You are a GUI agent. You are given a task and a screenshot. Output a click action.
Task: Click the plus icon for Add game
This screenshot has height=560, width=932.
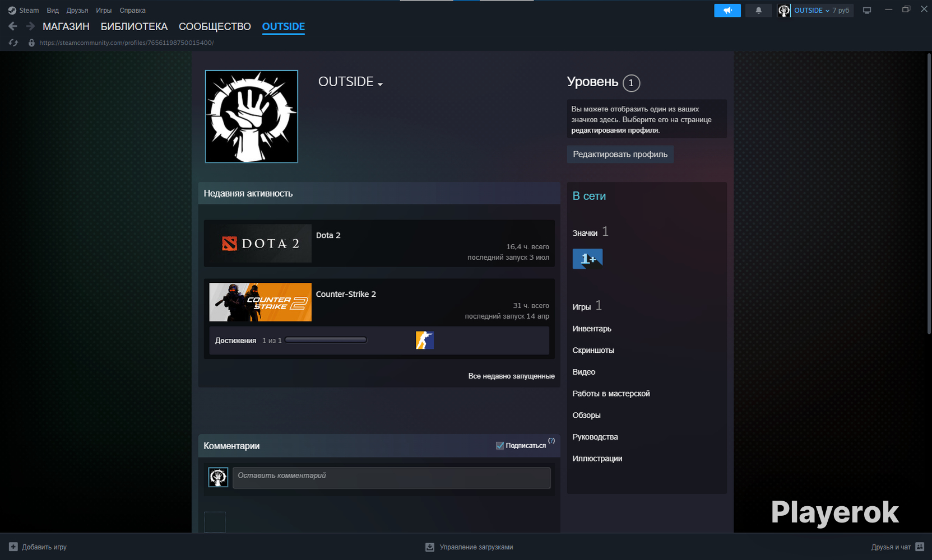click(x=13, y=547)
